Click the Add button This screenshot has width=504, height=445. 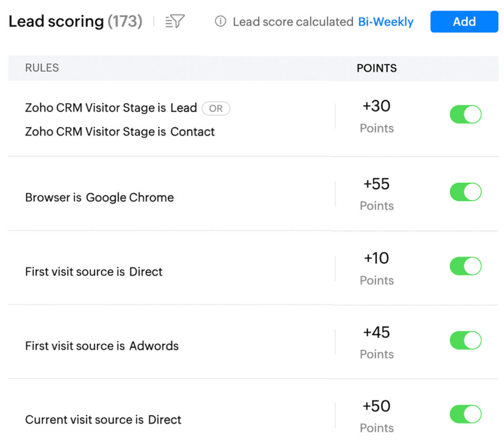pos(464,22)
